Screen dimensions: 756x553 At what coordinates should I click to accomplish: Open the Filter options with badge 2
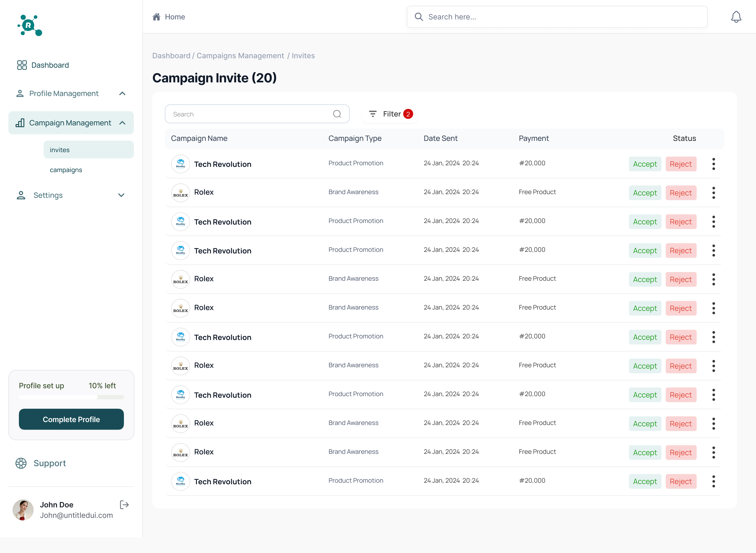click(x=390, y=114)
